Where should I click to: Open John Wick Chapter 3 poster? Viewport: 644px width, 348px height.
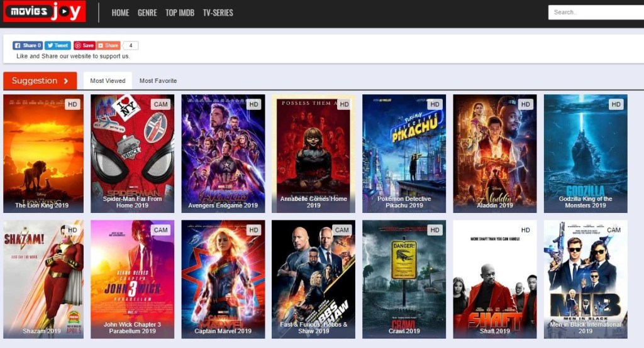[x=132, y=279]
